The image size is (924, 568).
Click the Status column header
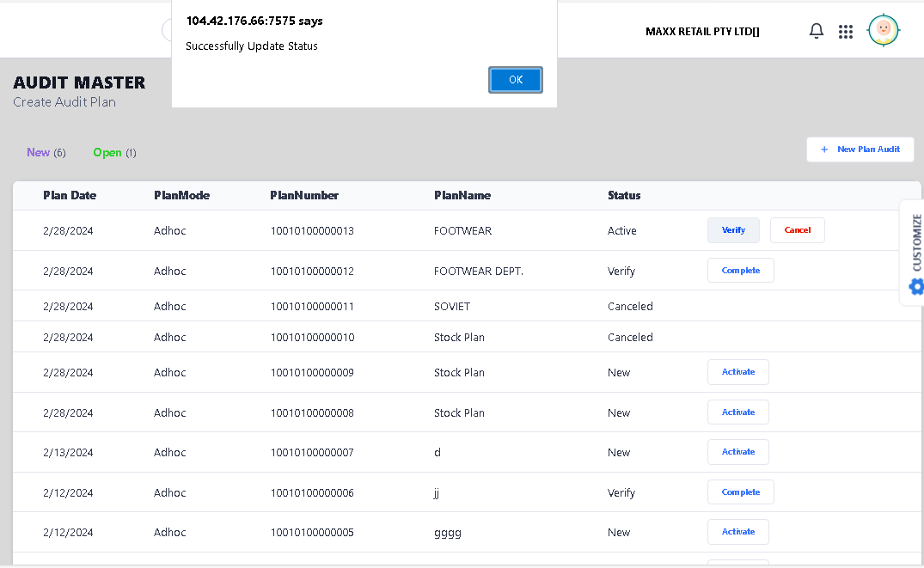pyautogui.click(x=624, y=195)
